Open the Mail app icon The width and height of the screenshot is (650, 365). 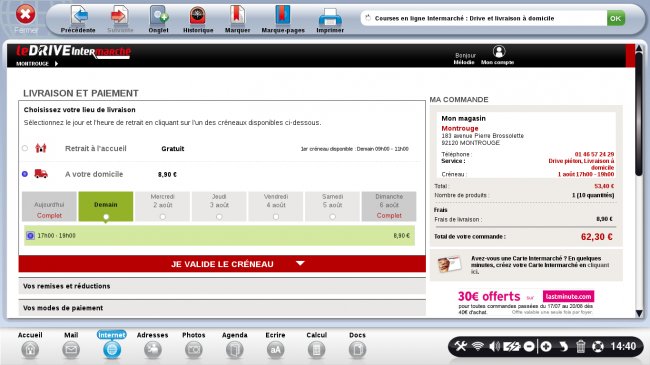click(71, 350)
